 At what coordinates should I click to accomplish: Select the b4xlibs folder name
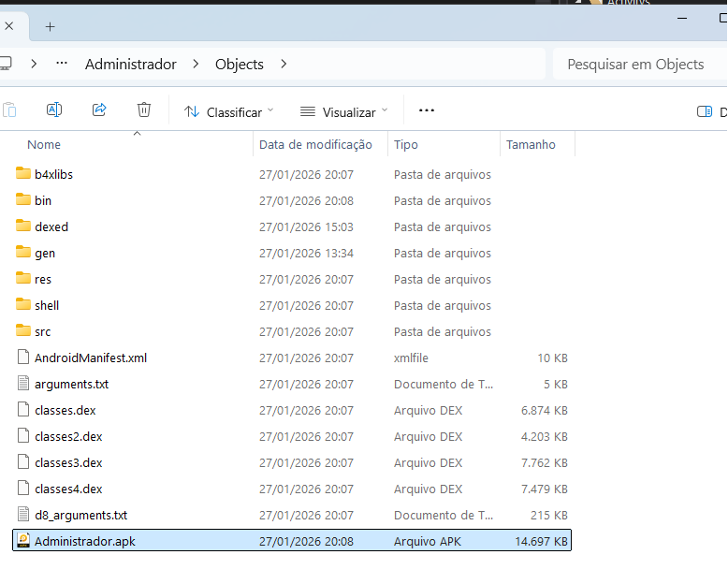click(54, 175)
